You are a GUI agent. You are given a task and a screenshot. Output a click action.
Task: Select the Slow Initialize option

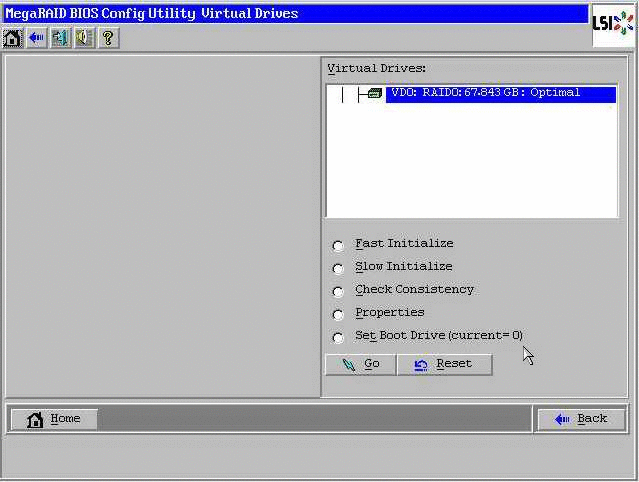pyautogui.click(x=338, y=269)
